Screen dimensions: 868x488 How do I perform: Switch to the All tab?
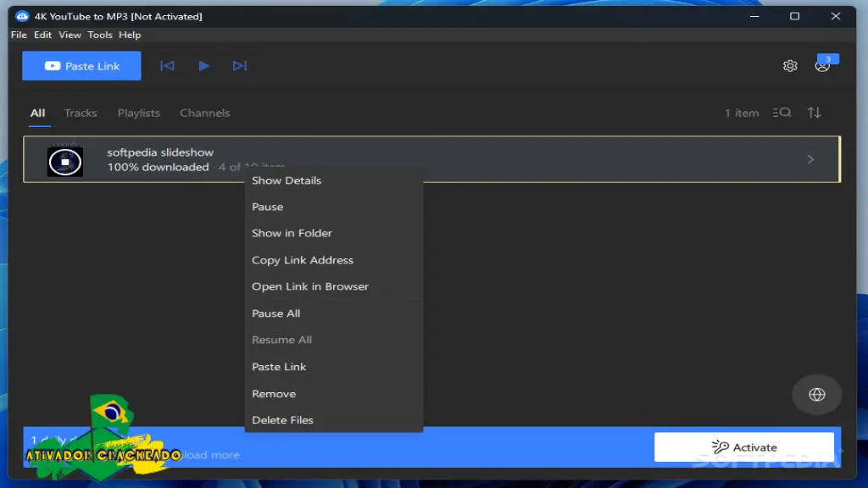37,113
